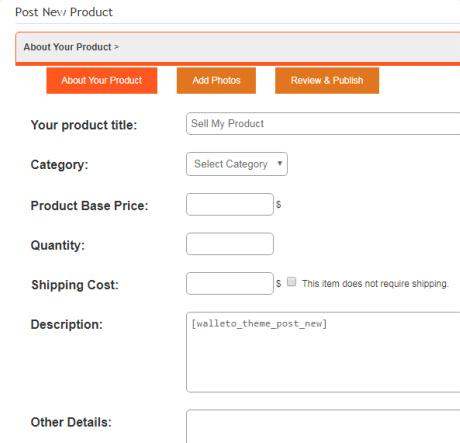The height and width of the screenshot is (443, 460).
Task: Click the Other Details text area
Action: tap(323, 427)
